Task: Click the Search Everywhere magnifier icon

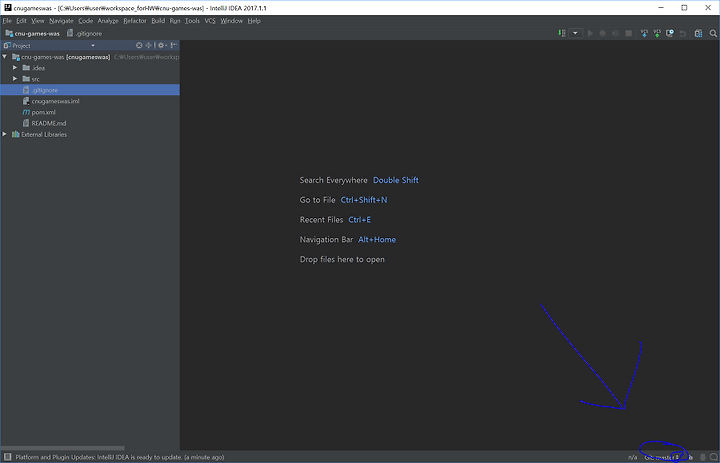Action: pos(713,33)
